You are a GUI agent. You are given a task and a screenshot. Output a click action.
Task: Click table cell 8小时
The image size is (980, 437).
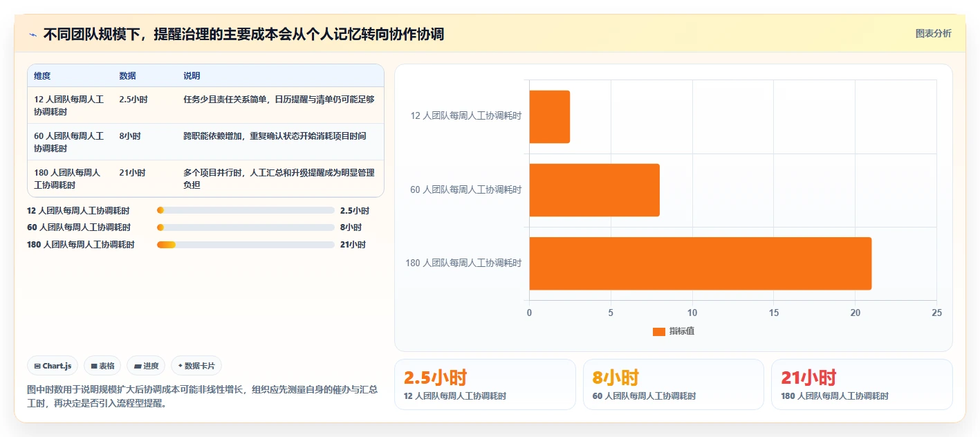(130, 136)
